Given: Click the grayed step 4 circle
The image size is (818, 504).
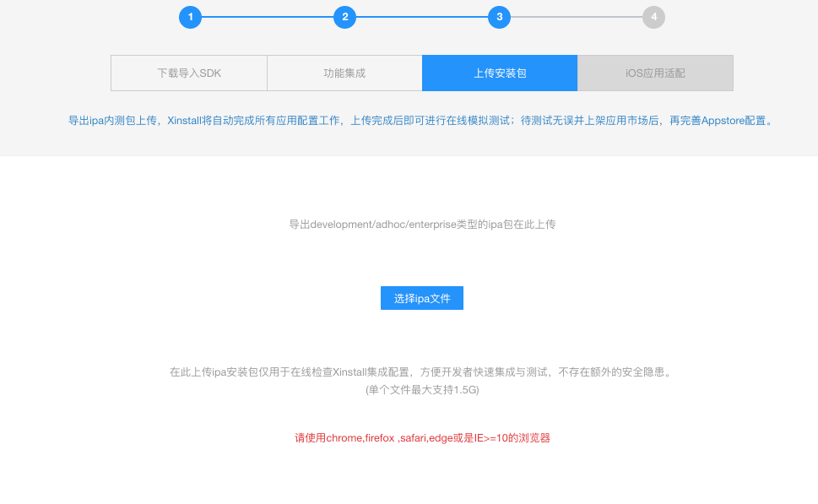Looking at the screenshot, I should (x=653, y=17).
